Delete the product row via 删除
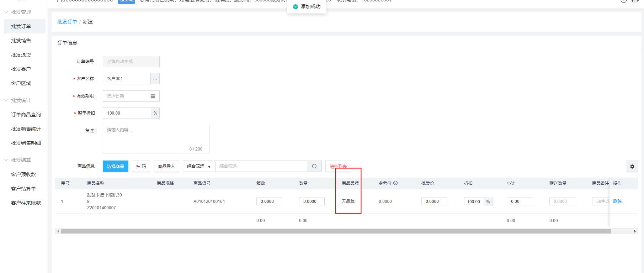The height and width of the screenshot is (273, 644). pyautogui.click(x=617, y=201)
